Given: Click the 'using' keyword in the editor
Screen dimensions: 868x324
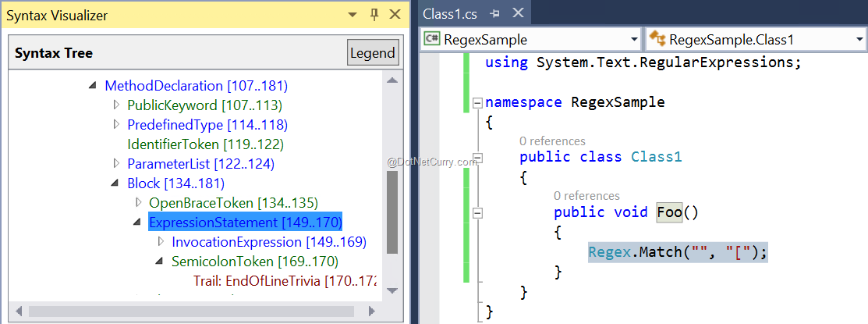Looking at the screenshot, I should click(506, 62).
